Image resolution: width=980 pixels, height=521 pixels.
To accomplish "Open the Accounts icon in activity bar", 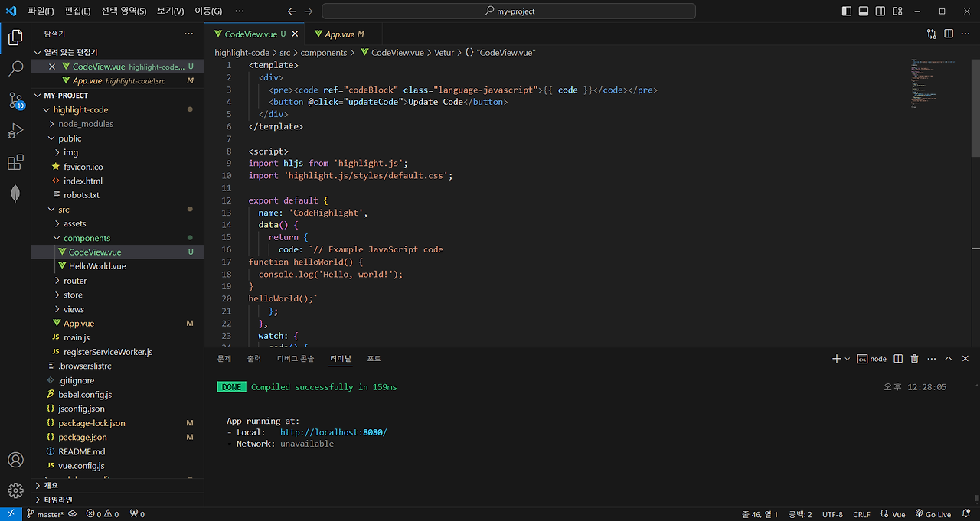I will [x=15, y=460].
